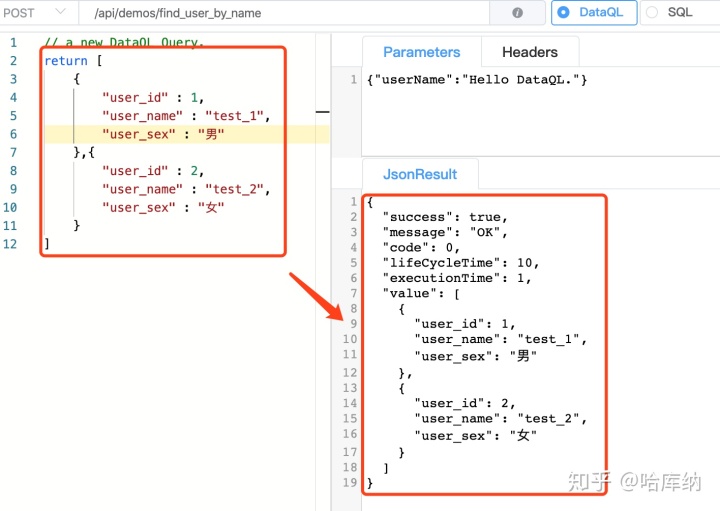Switch to the Parameters tab
The width and height of the screenshot is (720, 511).
pos(422,52)
